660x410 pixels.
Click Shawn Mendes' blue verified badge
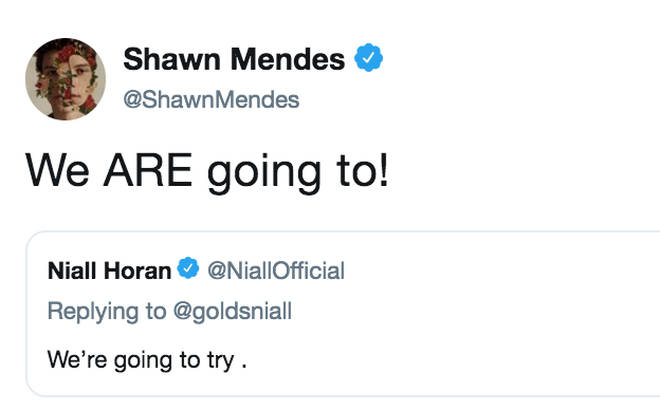[x=368, y=57]
